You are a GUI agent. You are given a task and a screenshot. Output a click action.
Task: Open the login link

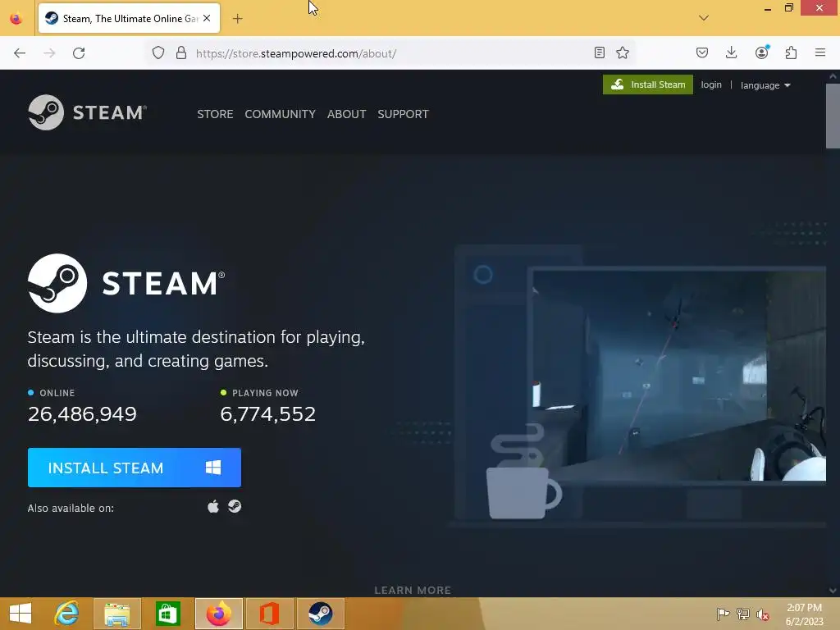(711, 84)
